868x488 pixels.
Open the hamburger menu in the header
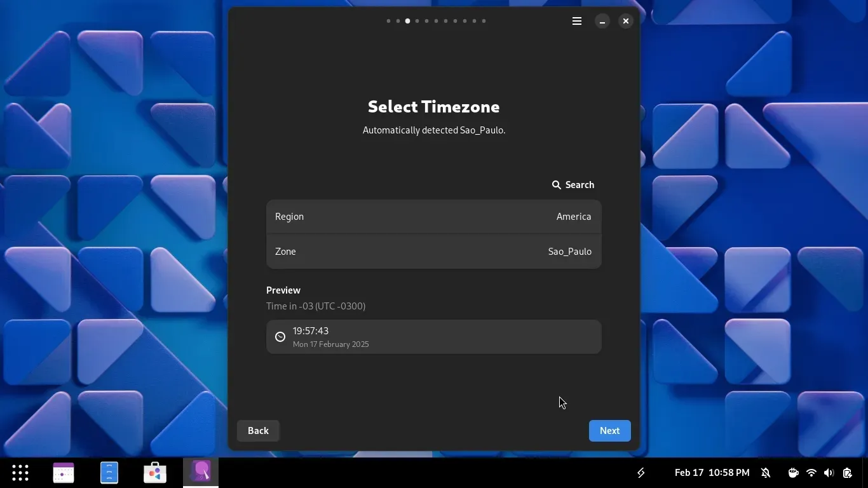577,21
